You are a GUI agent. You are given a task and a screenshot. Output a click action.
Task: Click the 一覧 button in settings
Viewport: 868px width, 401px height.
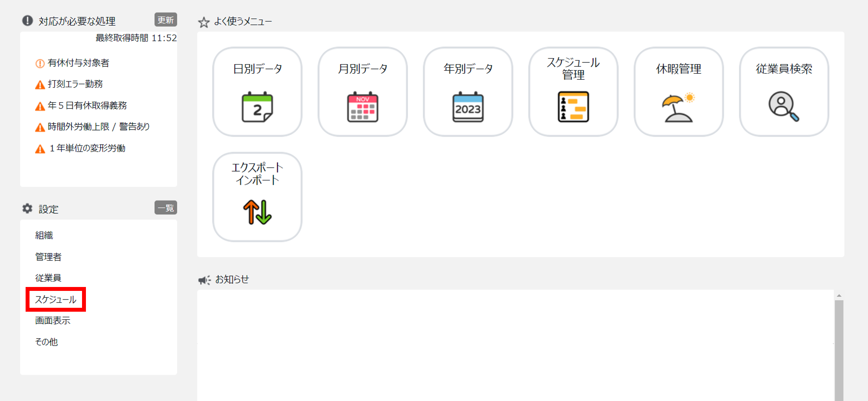click(x=166, y=208)
